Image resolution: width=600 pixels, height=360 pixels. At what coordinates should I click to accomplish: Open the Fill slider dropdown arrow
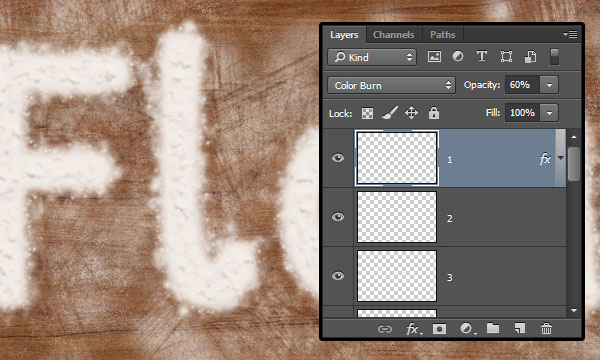click(549, 113)
